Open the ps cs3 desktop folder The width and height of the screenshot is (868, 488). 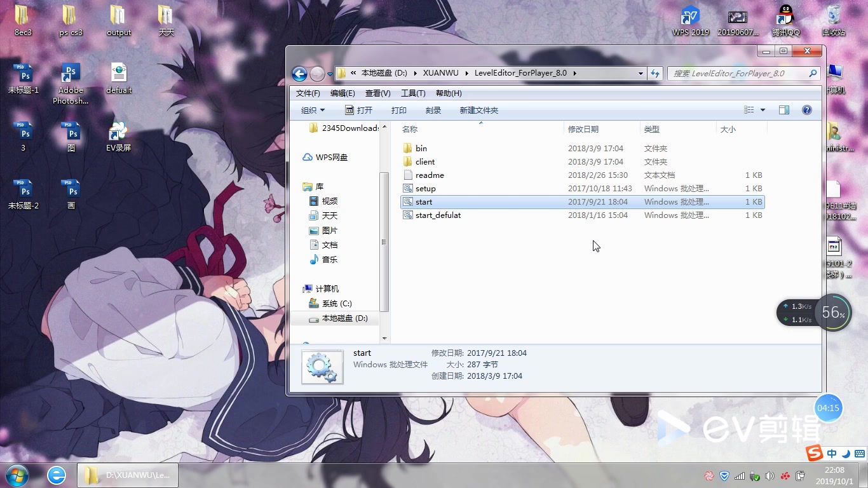click(71, 21)
